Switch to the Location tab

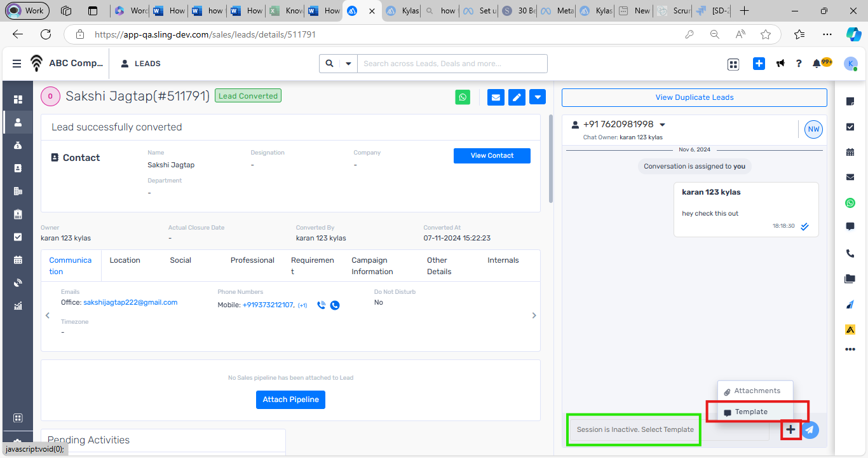point(125,260)
